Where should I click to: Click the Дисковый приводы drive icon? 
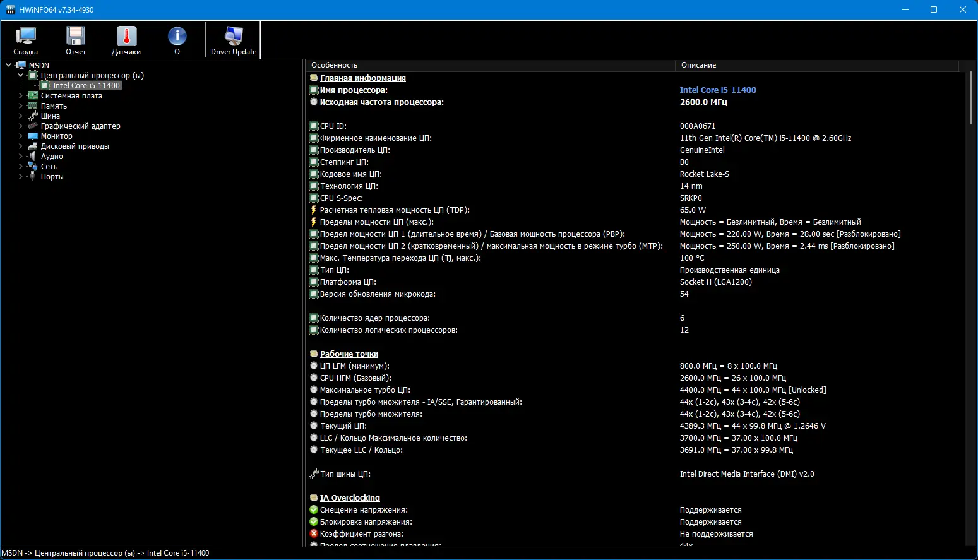[x=33, y=146]
